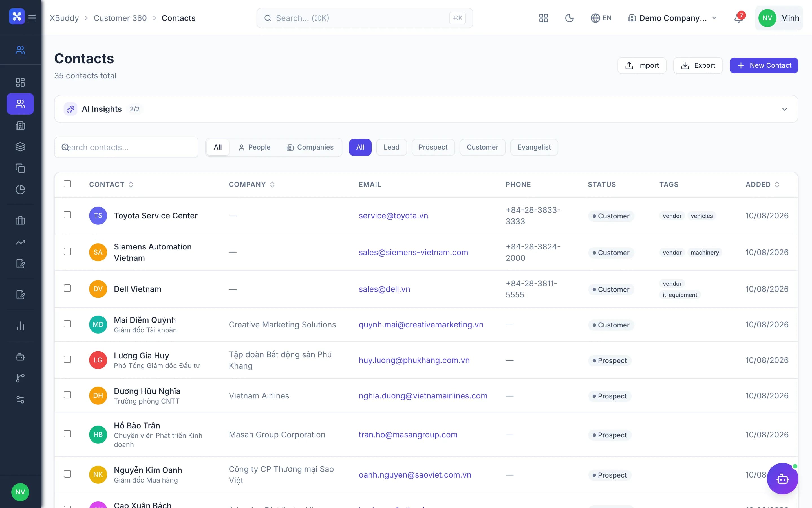Sort by the COMPANY column header
Screen dimensions: 812x508
[x=252, y=185]
